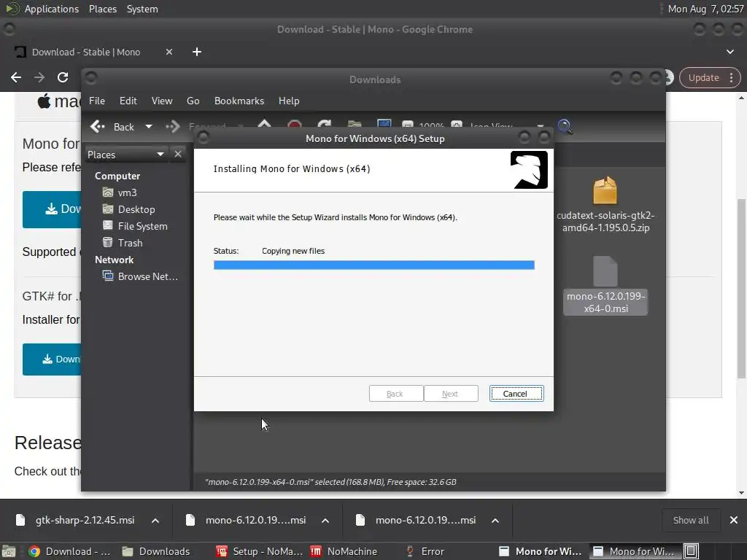This screenshot has width=747, height=560.
Task: Close the Download - Stable Mono tab
Action: coord(169,52)
